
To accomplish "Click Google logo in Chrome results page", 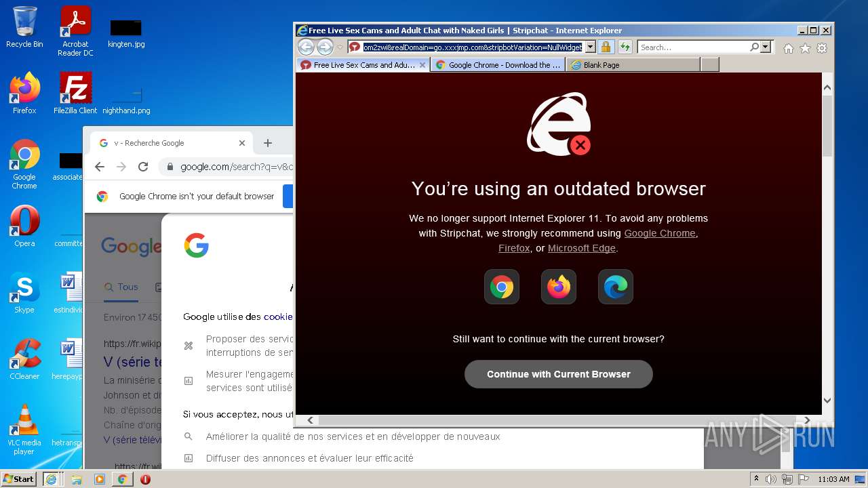I will [131, 246].
